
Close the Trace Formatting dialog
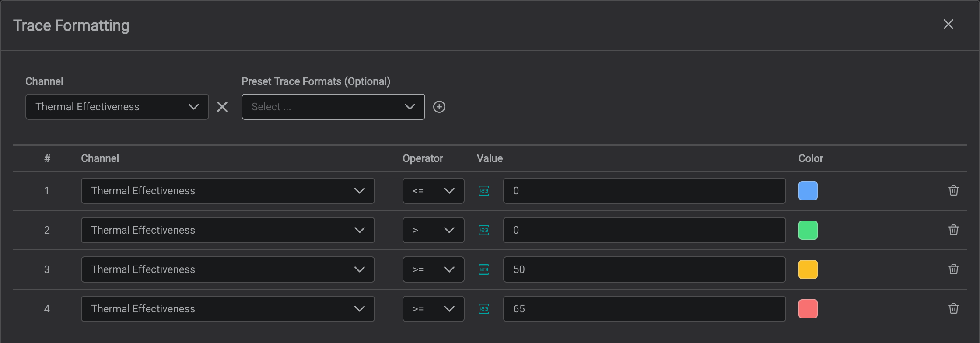pyautogui.click(x=948, y=24)
